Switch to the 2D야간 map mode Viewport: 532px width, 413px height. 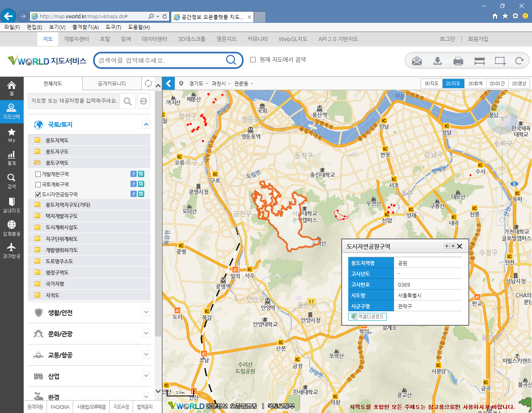pyautogui.click(x=497, y=84)
